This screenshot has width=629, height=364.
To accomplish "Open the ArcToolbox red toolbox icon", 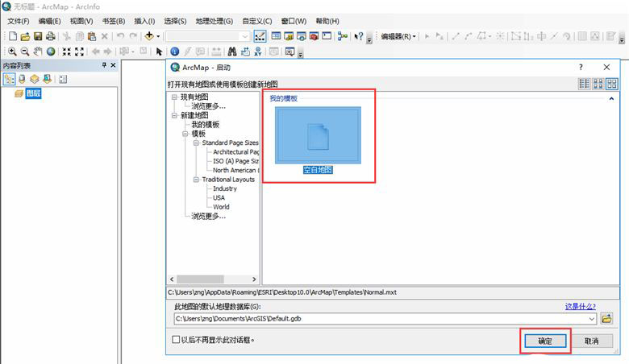I will 314,36.
